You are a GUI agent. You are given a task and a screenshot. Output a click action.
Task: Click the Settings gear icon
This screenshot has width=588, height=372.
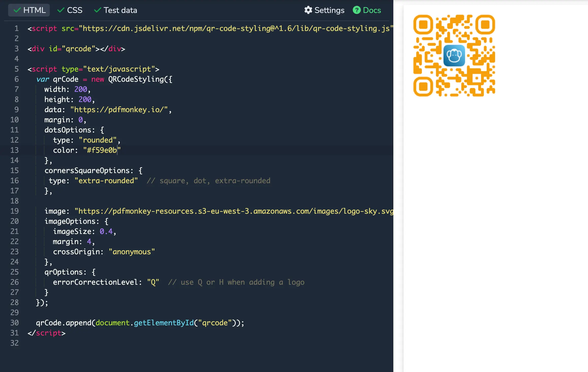(308, 10)
